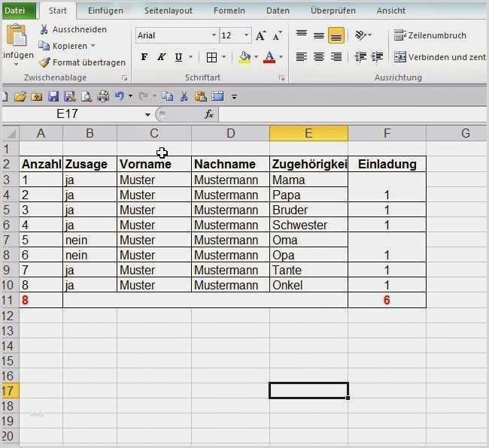The width and height of the screenshot is (489, 448).
Task: Decrease font size with small A
Action: click(x=277, y=36)
